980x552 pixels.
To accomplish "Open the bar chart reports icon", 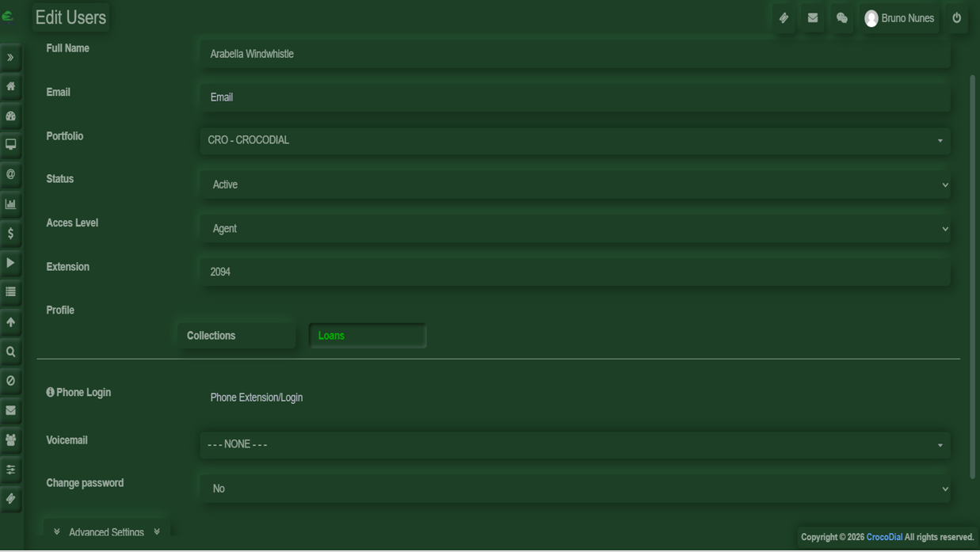I will coord(11,204).
